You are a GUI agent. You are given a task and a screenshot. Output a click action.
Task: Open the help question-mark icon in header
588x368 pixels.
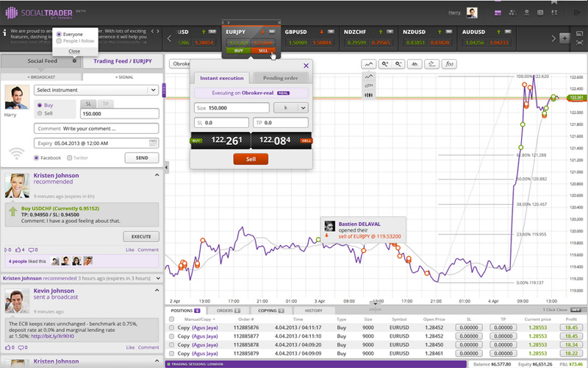(540, 13)
